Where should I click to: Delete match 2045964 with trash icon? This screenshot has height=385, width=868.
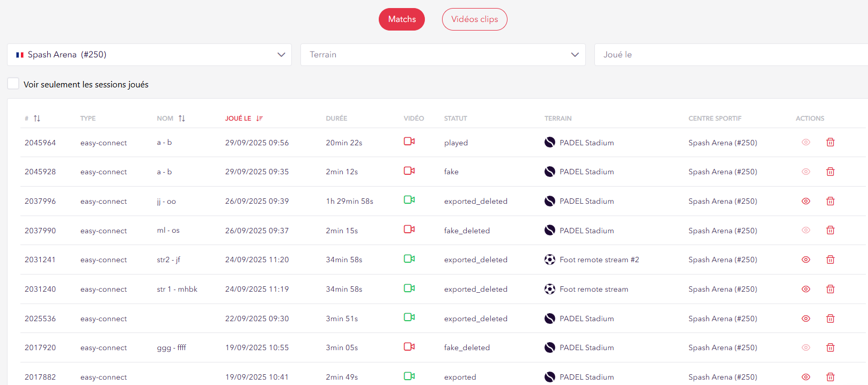[x=830, y=143]
